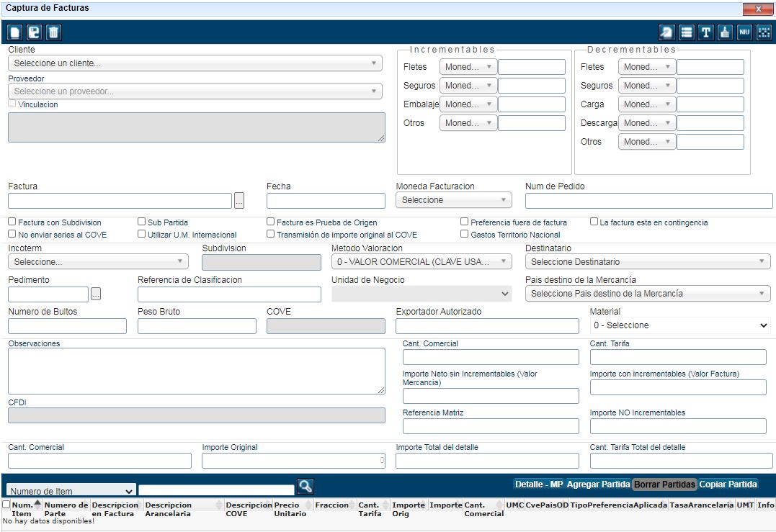Click the magnifier search icon above grid
Screen dimensions: 776x532
pos(306,487)
